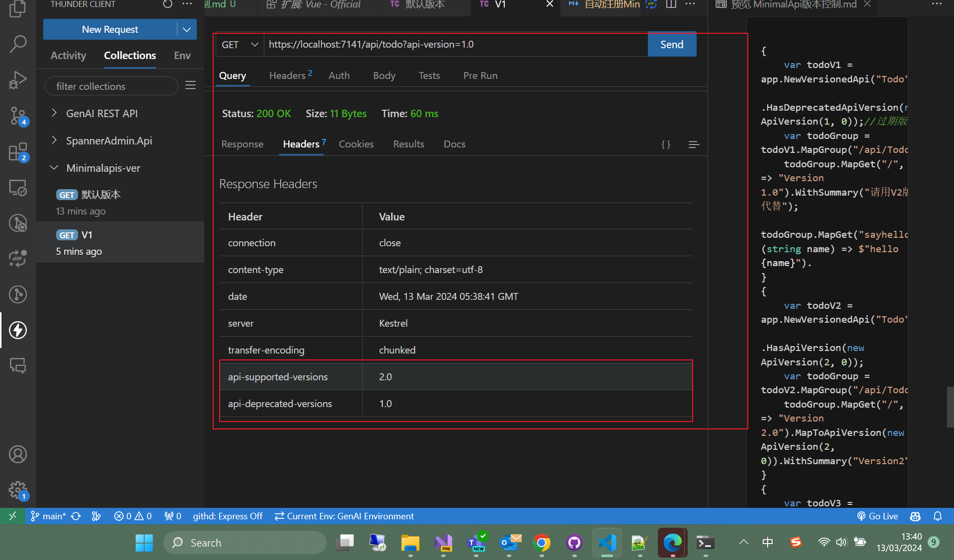Open Thunder Client sidebar more actions menu
Screen dimensions: 954x560
tap(187, 4)
